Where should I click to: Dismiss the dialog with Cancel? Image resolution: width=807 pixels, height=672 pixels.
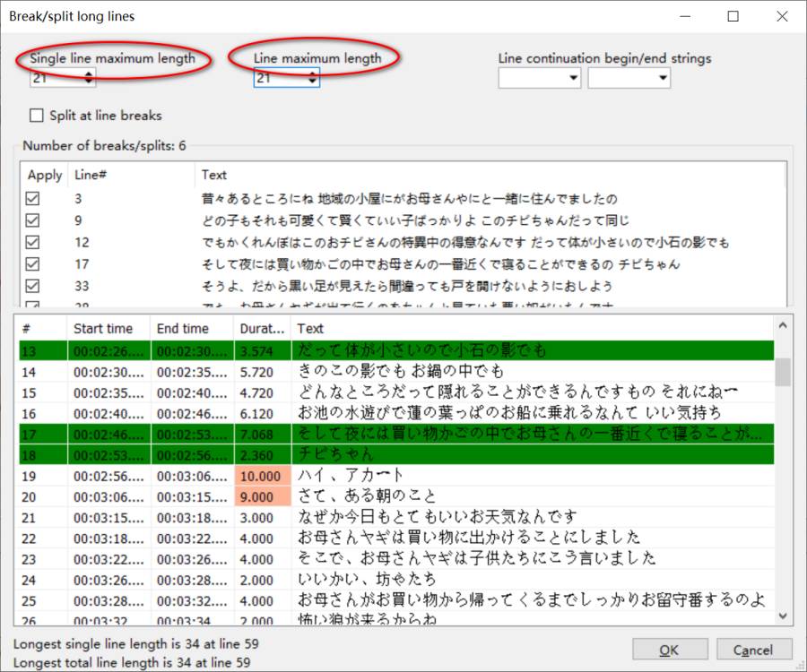(754, 649)
